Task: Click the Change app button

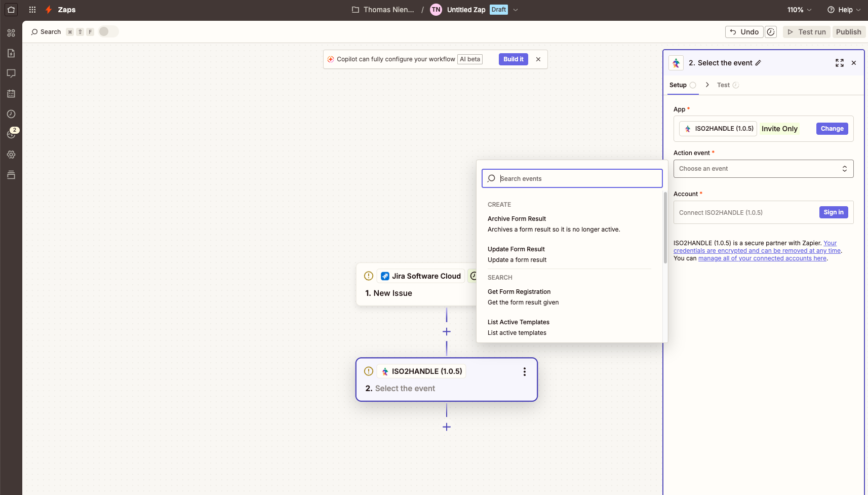Action: click(x=832, y=129)
